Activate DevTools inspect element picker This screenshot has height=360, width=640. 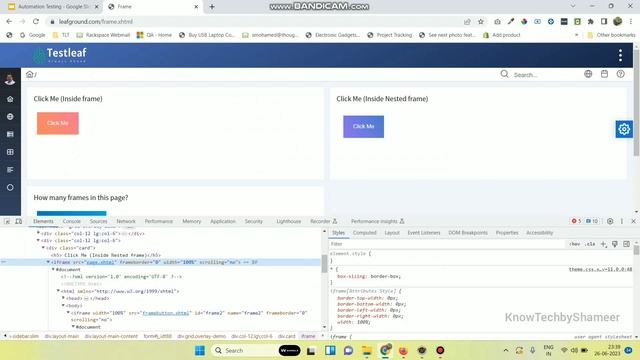click(x=7, y=221)
